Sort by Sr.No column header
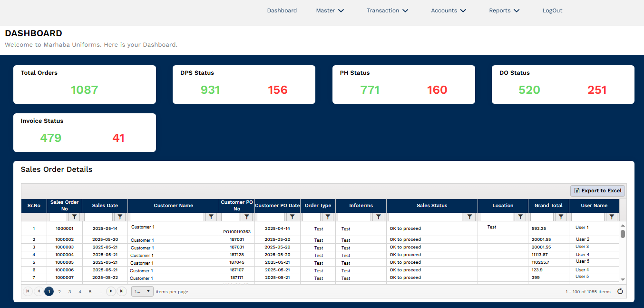 tap(34, 206)
